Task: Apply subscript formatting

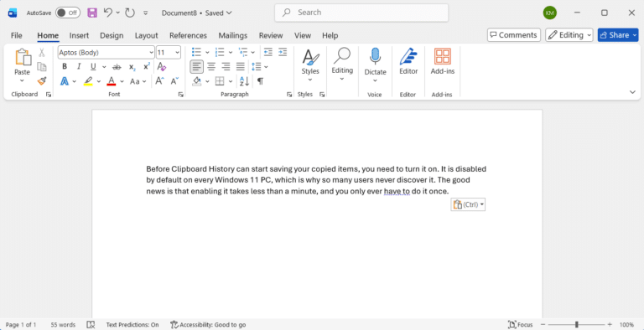Action: 132,67
